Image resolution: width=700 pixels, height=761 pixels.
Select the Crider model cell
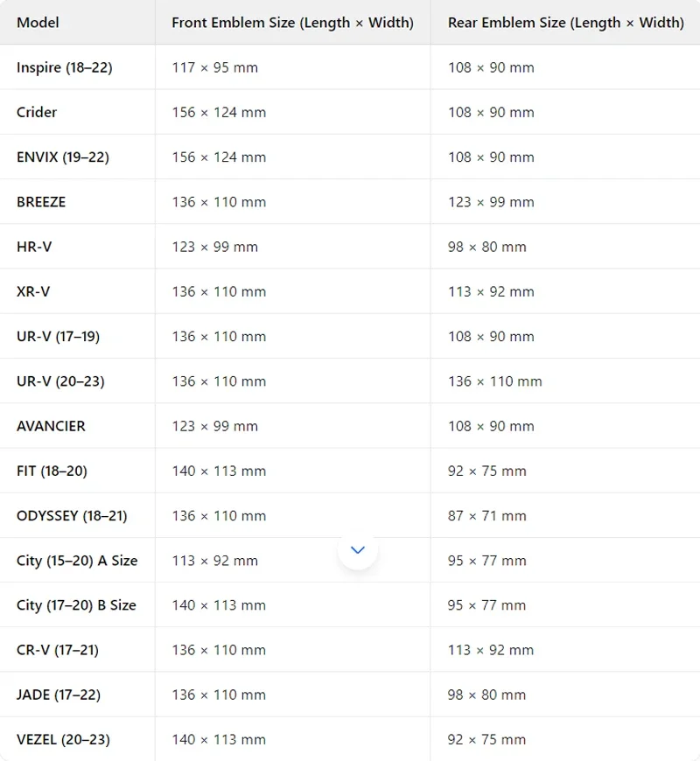click(37, 112)
